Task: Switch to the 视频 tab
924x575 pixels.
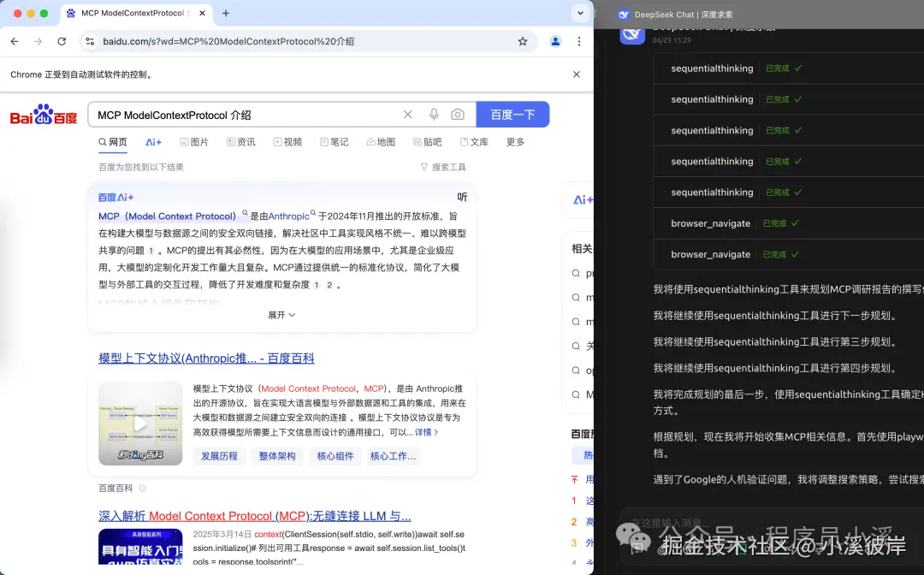Action: [x=287, y=142]
